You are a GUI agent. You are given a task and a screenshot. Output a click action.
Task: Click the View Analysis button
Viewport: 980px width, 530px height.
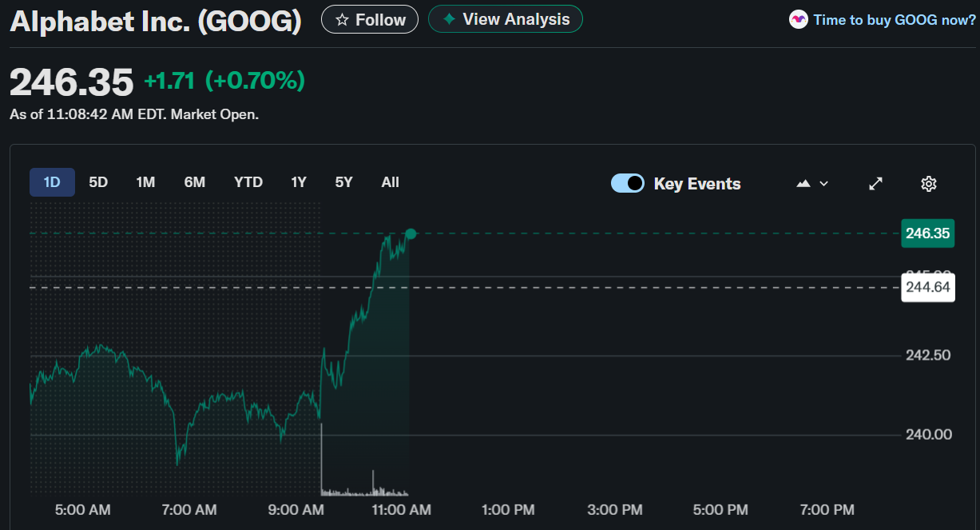[x=506, y=19]
